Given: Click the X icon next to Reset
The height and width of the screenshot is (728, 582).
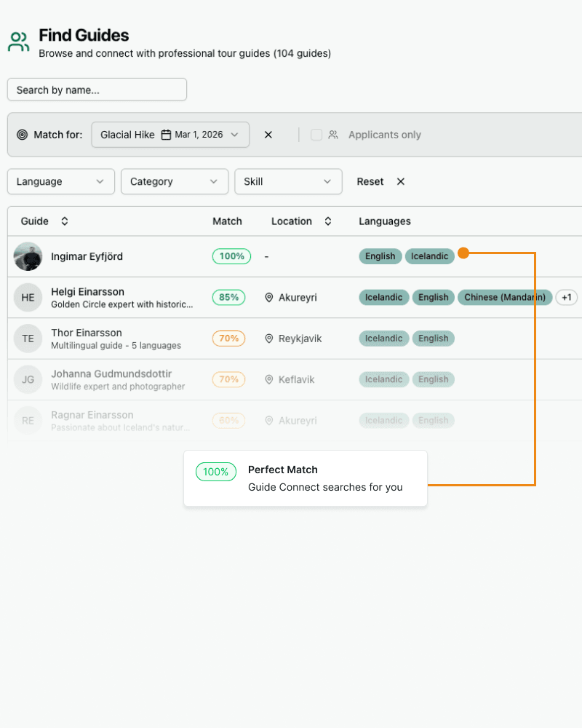Looking at the screenshot, I should pyautogui.click(x=400, y=181).
